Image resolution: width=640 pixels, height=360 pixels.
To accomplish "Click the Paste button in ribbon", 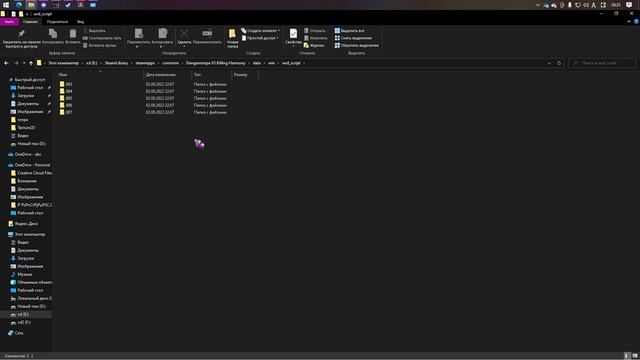I will [x=73, y=37].
